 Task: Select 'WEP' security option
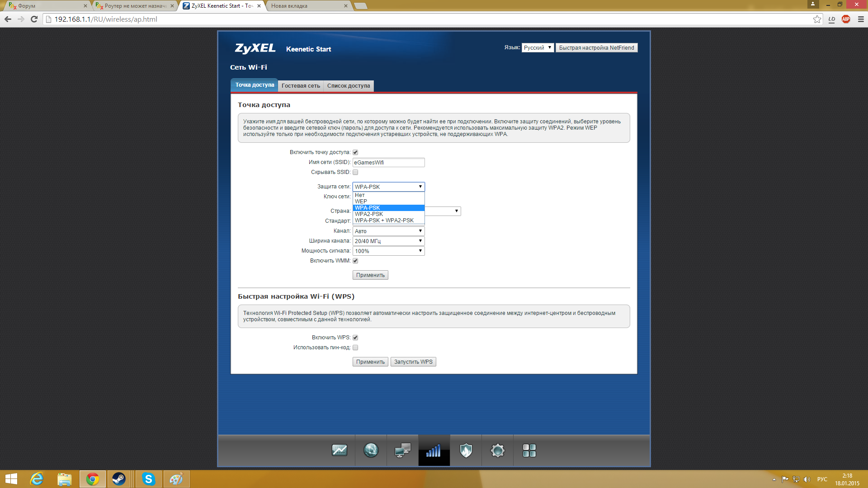[388, 202]
